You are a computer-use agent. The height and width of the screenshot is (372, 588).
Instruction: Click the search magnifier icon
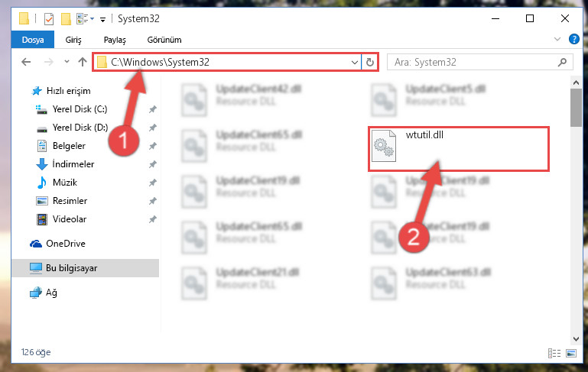562,62
